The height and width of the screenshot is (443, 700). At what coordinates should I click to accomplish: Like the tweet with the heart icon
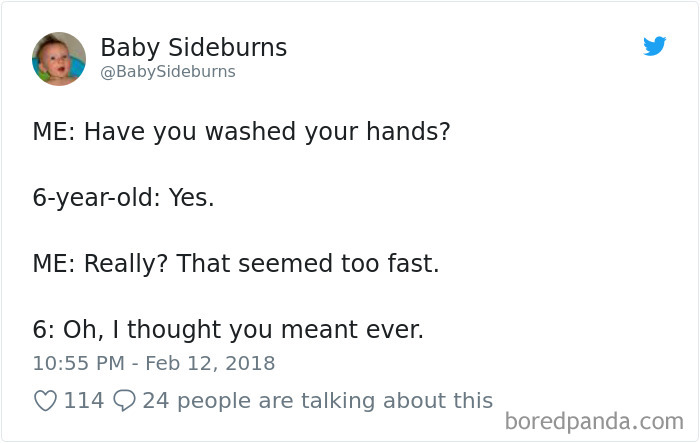pyautogui.click(x=45, y=401)
